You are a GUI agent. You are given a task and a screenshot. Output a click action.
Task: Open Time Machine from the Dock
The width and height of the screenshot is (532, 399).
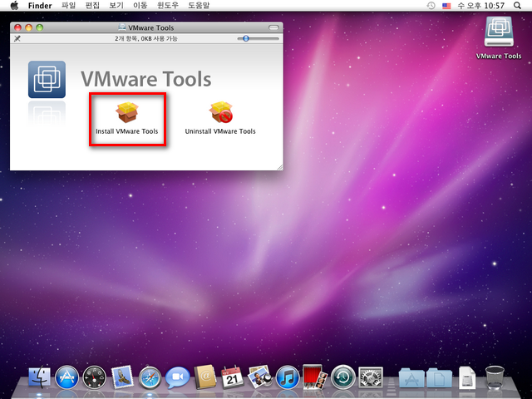click(343, 377)
